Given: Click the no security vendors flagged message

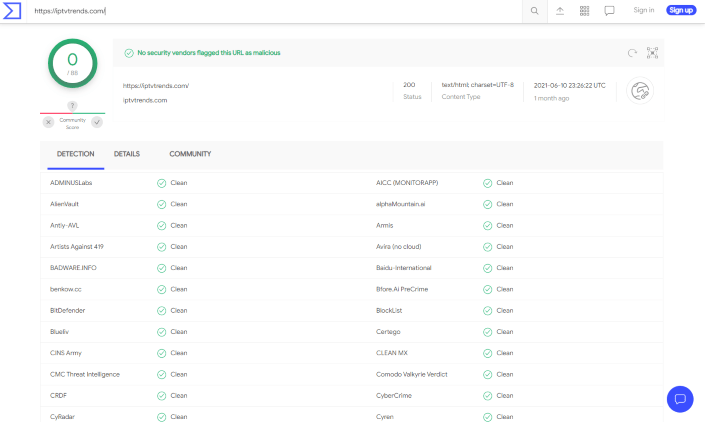Looking at the screenshot, I should (x=209, y=53).
